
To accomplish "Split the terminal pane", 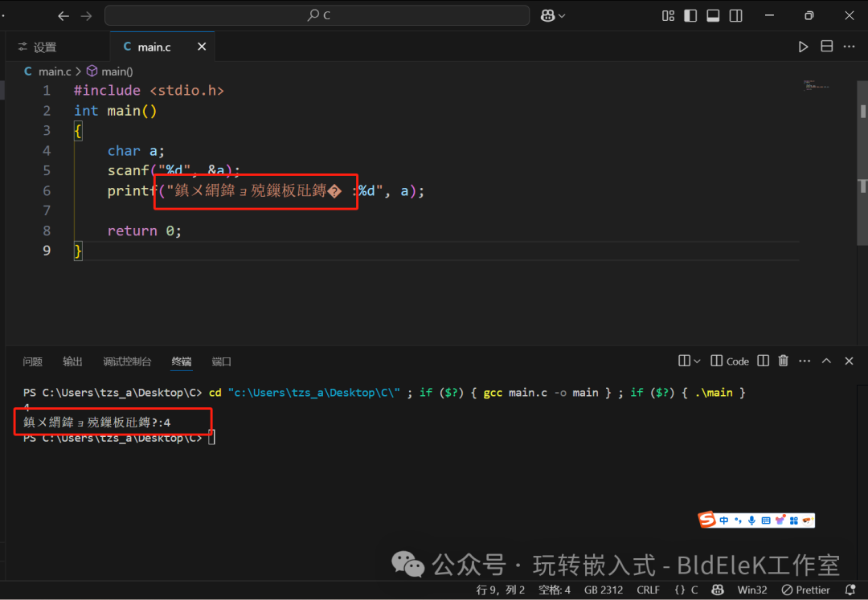I will (x=764, y=361).
